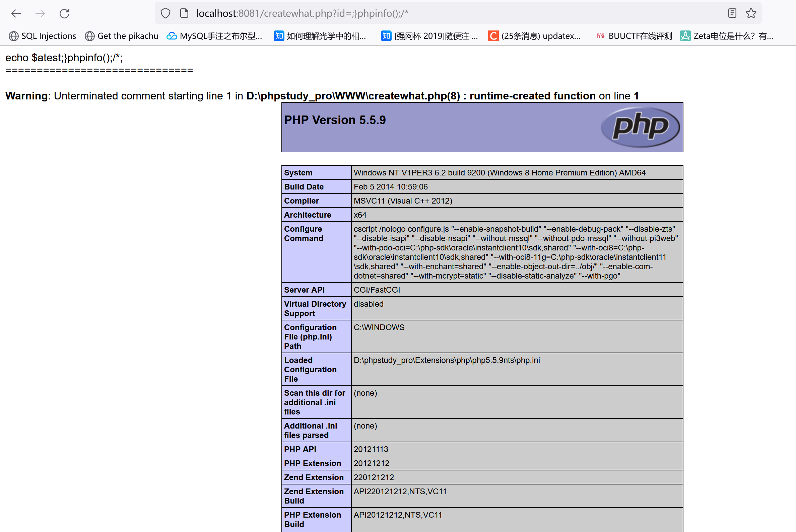This screenshot has height=532, width=796.
Task: Click the Build Date label cell
Action: (316, 186)
